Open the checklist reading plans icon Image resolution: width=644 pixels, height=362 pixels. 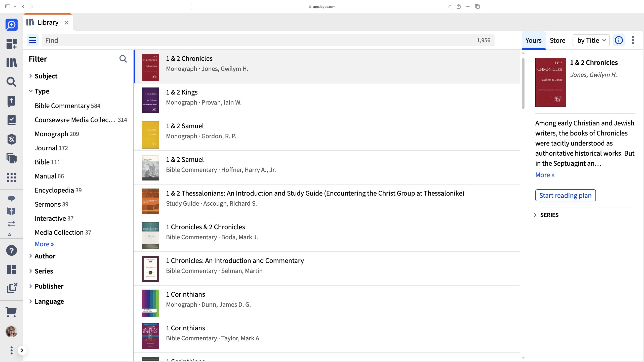(x=12, y=120)
